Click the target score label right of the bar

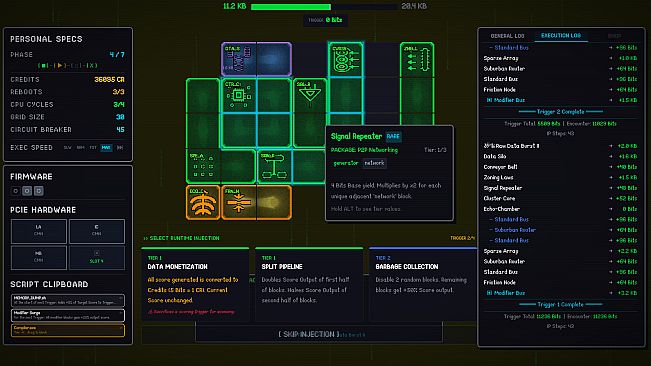414,6
